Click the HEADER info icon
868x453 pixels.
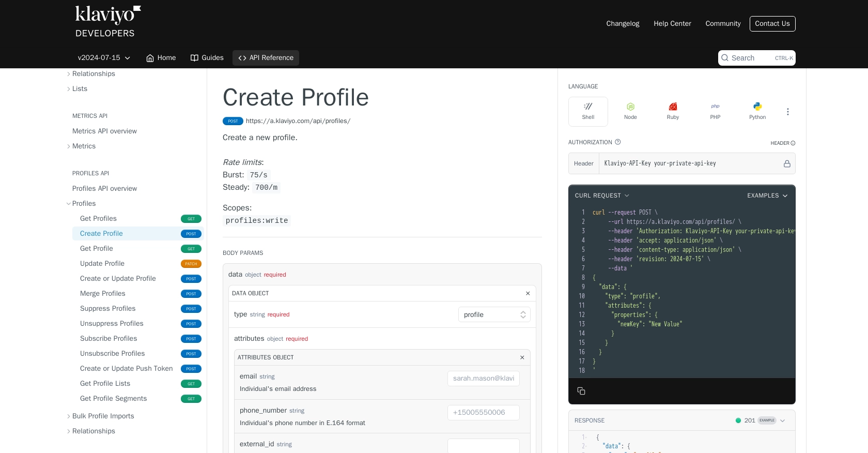(x=793, y=143)
